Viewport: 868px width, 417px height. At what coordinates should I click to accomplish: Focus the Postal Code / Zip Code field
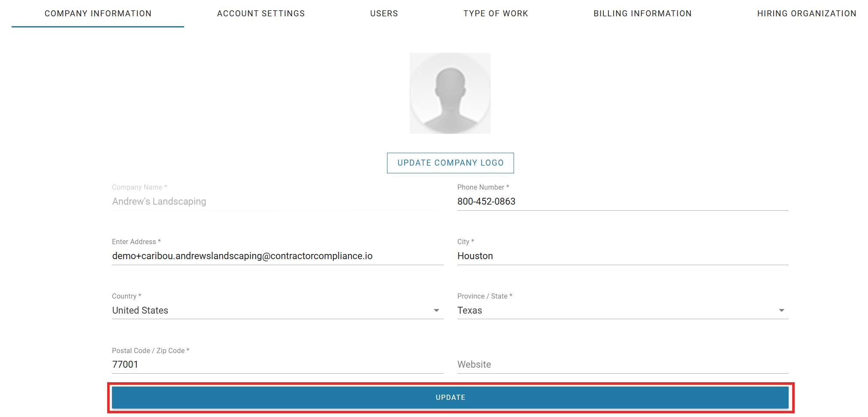tap(277, 365)
